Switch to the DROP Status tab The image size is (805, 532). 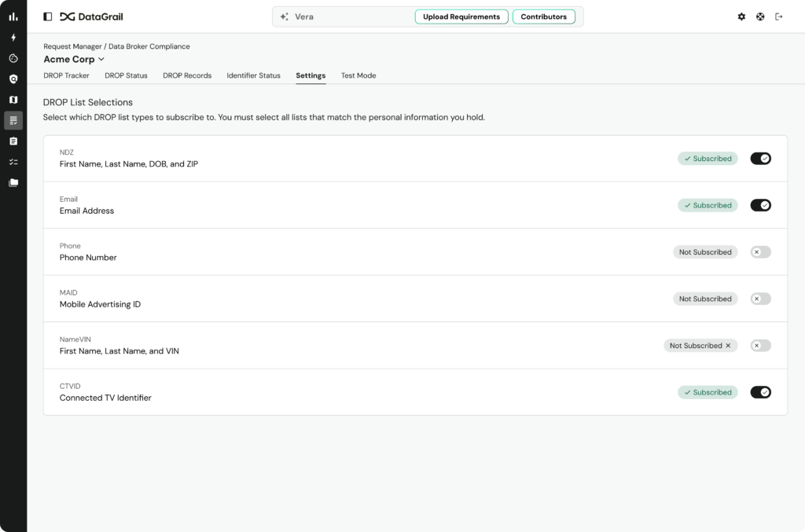pos(126,75)
